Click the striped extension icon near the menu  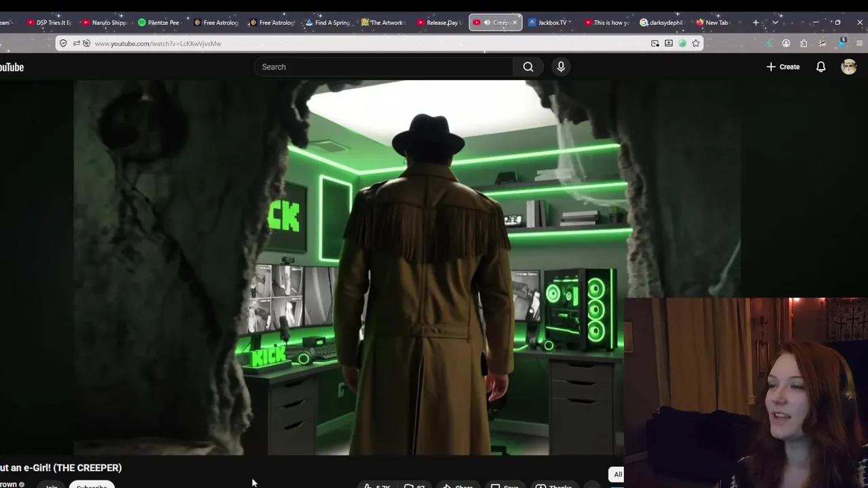(822, 43)
